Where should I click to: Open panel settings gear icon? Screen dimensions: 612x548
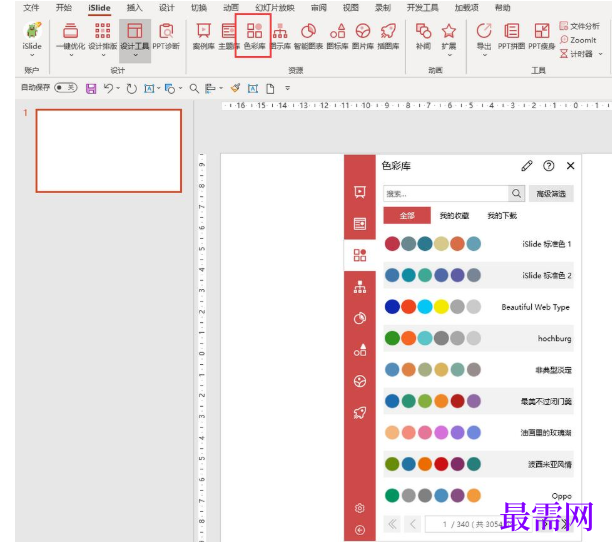360,508
